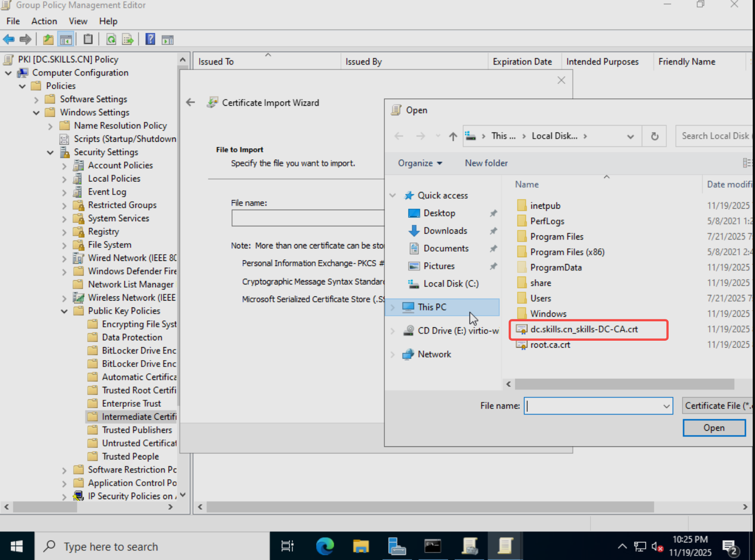Click the wizard File name text box
Image resolution: width=755 pixels, height=560 pixels.
point(308,218)
